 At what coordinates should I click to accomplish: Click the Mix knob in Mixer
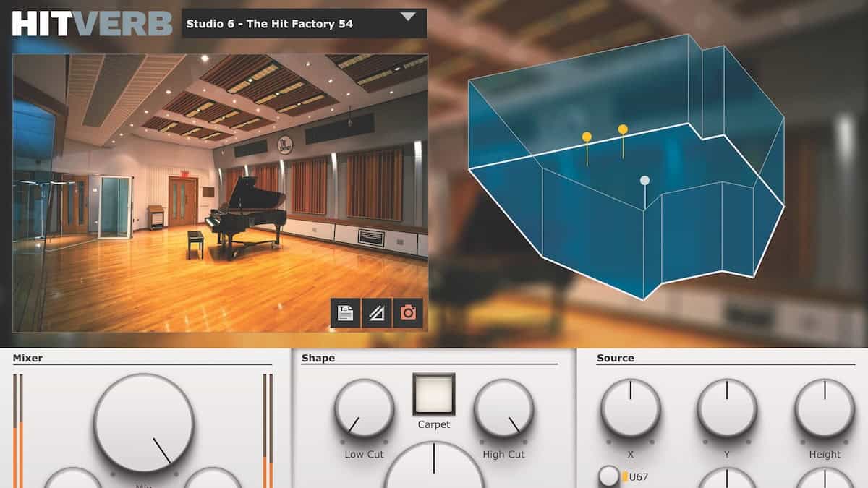pyautogui.click(x=143, y=424)
